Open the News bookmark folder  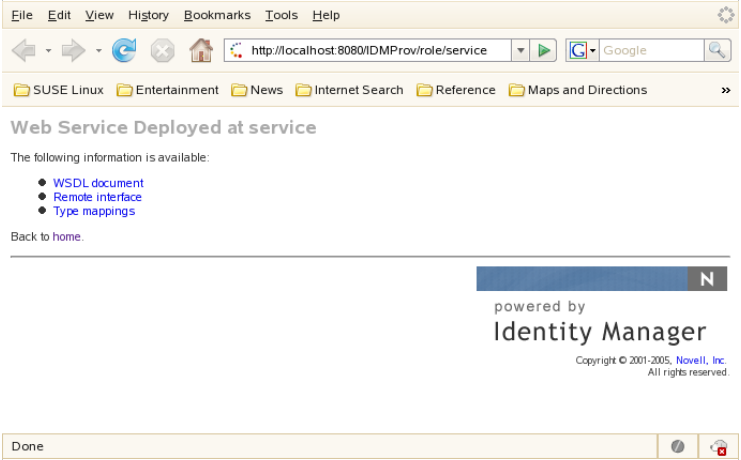point(257,90)
